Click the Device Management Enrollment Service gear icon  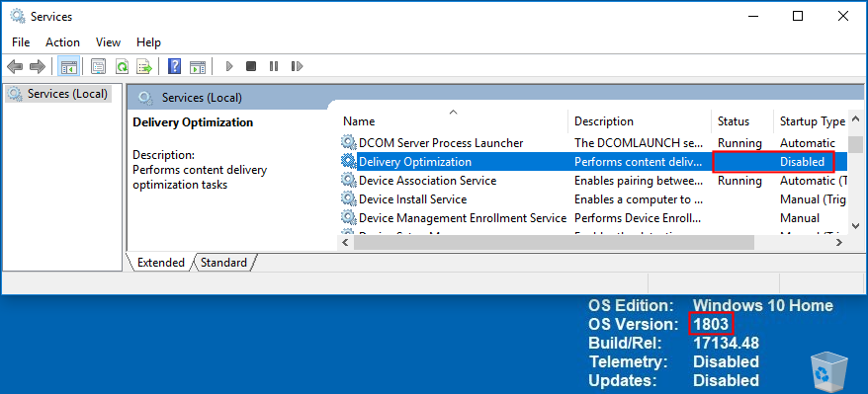click(348, 217)
